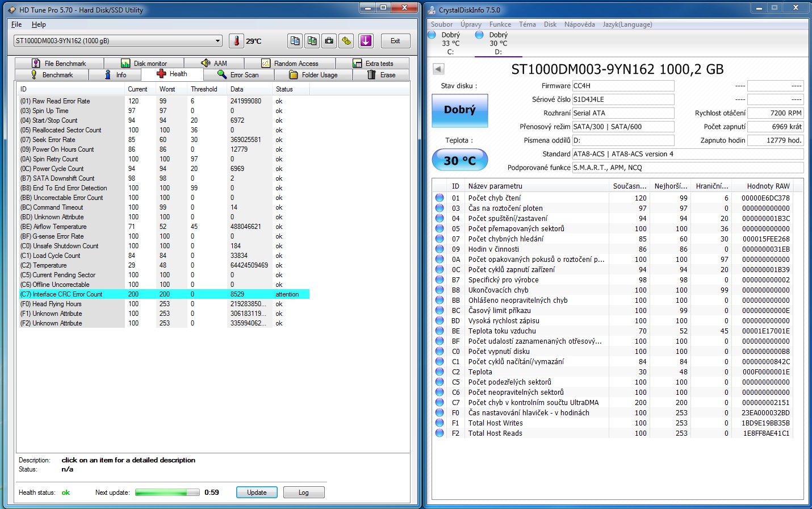Screen dimensions: 812x509
Task: Click the purple download arrow icon
Action: [366, 41]
